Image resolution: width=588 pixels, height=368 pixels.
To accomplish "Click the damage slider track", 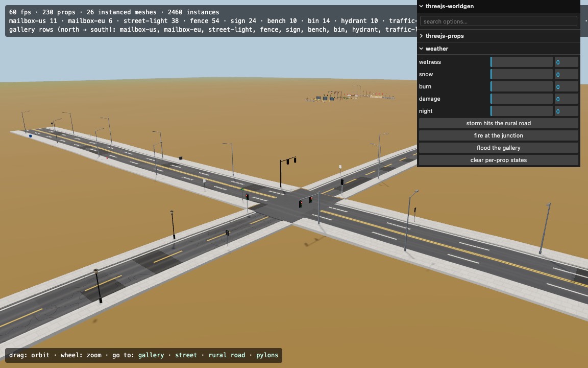I will click(521, 99).
